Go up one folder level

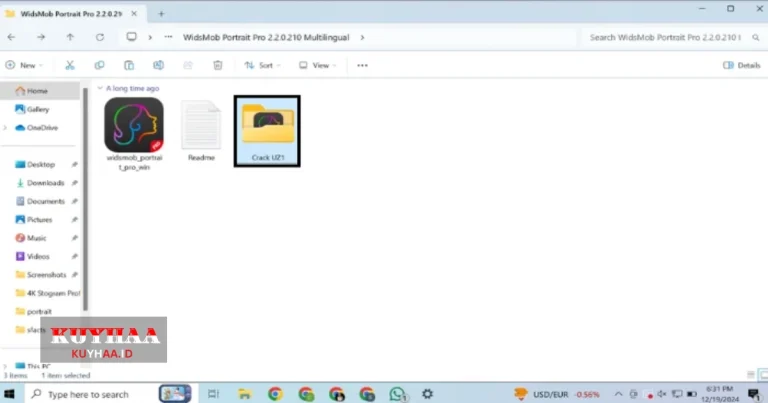70,37
